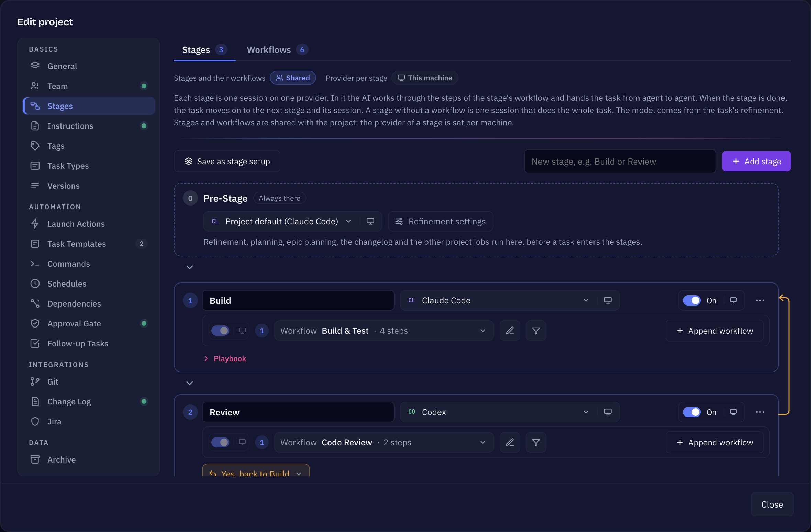Viewport: 811px width, 532px height.
Task: Click the filter icon in the Build & Test row
Action: 536,331
